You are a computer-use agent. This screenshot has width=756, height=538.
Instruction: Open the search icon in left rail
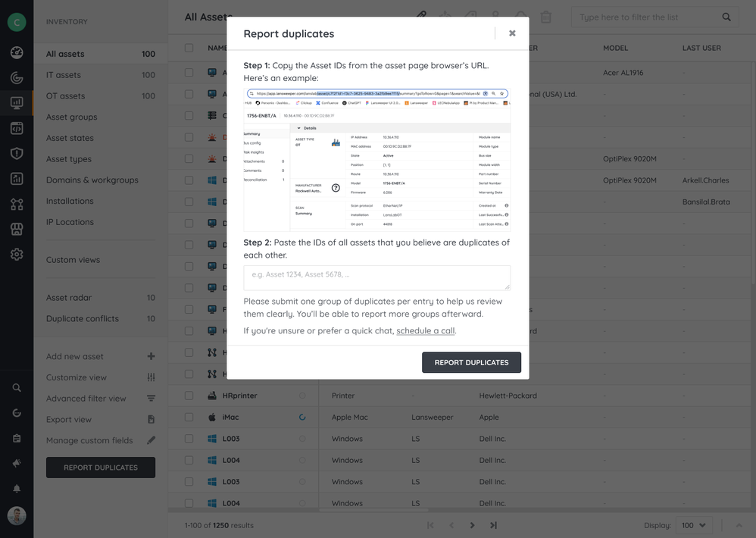point(17,388)
